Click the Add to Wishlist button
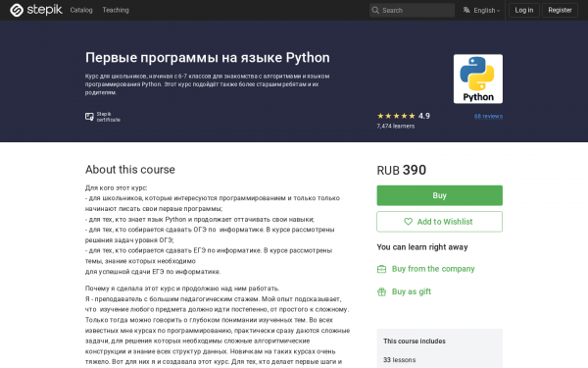This screenshot has width=588, height=368. [439, 222]
